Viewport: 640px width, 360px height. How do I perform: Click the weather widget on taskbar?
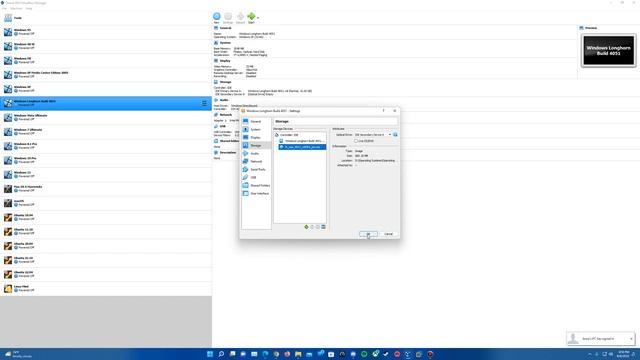[x=18, y=354]
